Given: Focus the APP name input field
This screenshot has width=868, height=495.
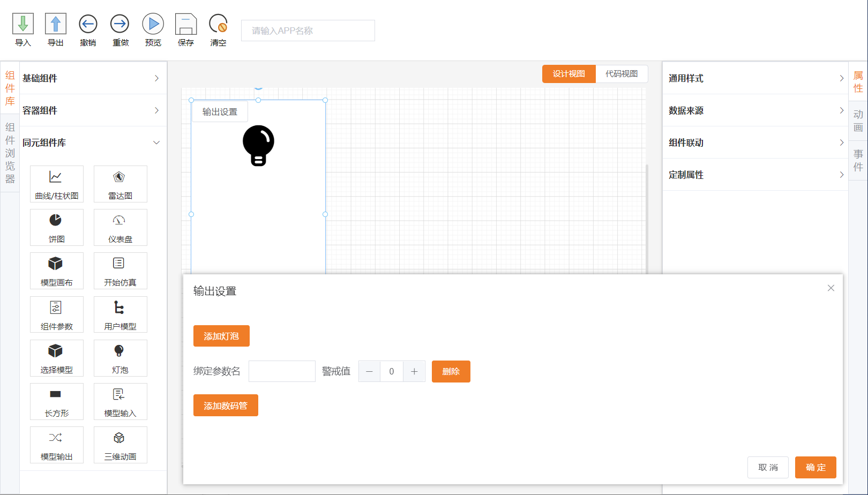Looking at the screenshot, I should click(308, 31).
